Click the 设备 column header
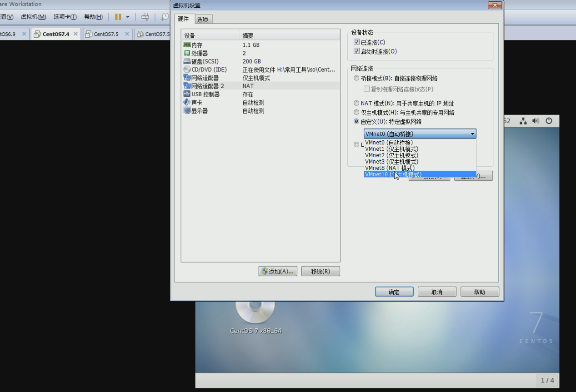576x392 pixels. click(210, 35)
